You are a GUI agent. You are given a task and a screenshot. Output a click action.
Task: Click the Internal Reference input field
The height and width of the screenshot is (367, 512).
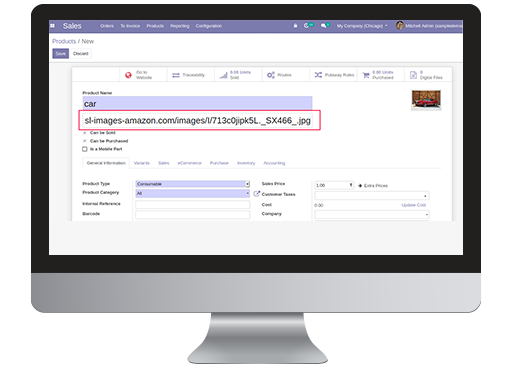(193, 204)
